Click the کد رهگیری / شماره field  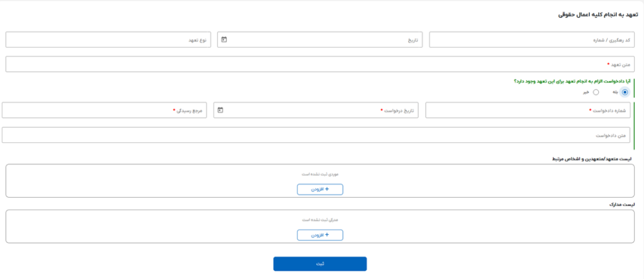532,40
